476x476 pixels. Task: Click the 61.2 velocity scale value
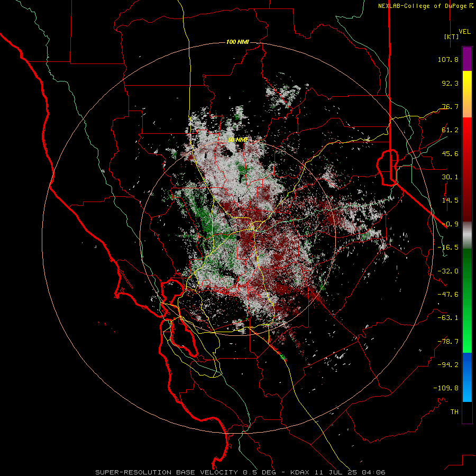[x=450, y=130]
